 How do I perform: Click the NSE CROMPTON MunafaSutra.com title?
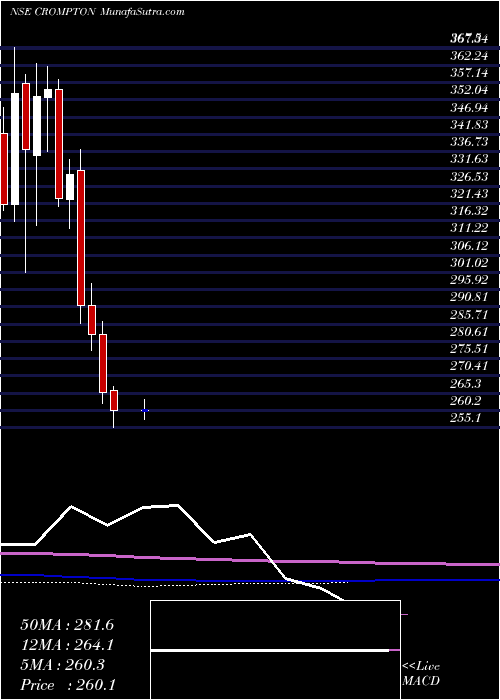pyautogui.click(x=97, y=12)
